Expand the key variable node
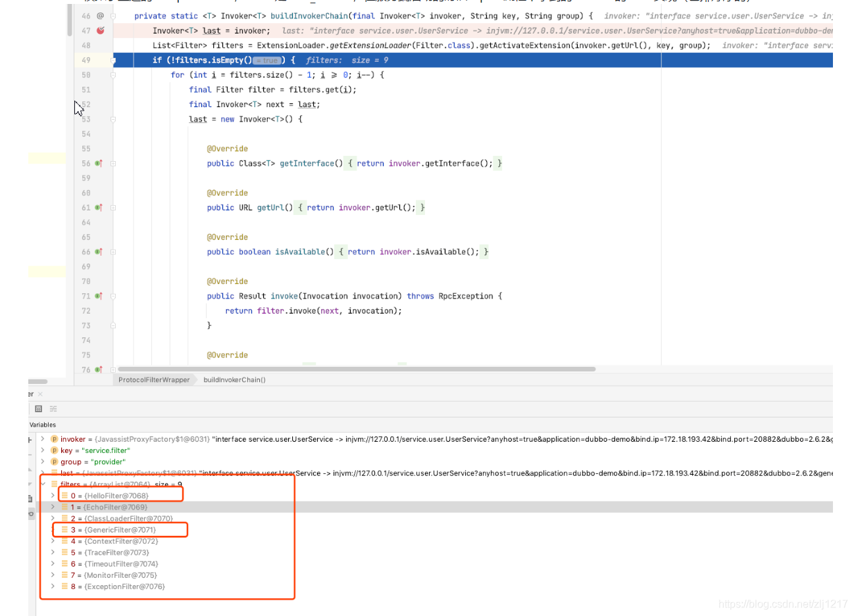Viewport: 854px width, 616px height. [x=43, y=450]
